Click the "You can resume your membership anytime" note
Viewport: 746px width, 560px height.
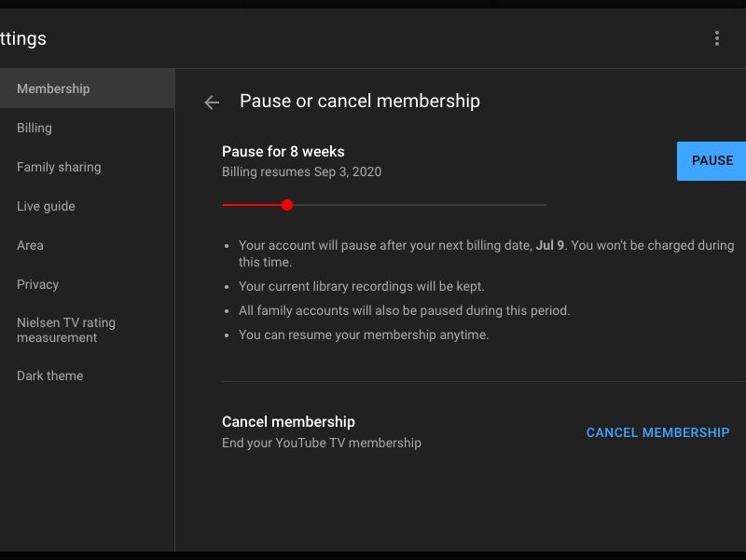pos(364,335)
